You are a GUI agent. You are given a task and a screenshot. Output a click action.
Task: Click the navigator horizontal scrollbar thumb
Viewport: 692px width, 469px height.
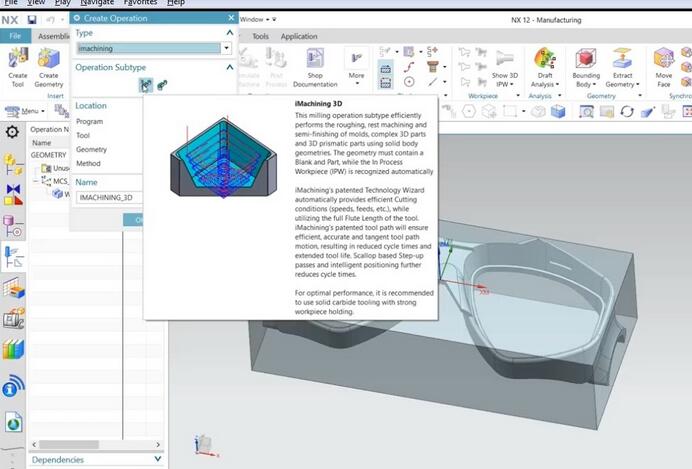point(69,444)
